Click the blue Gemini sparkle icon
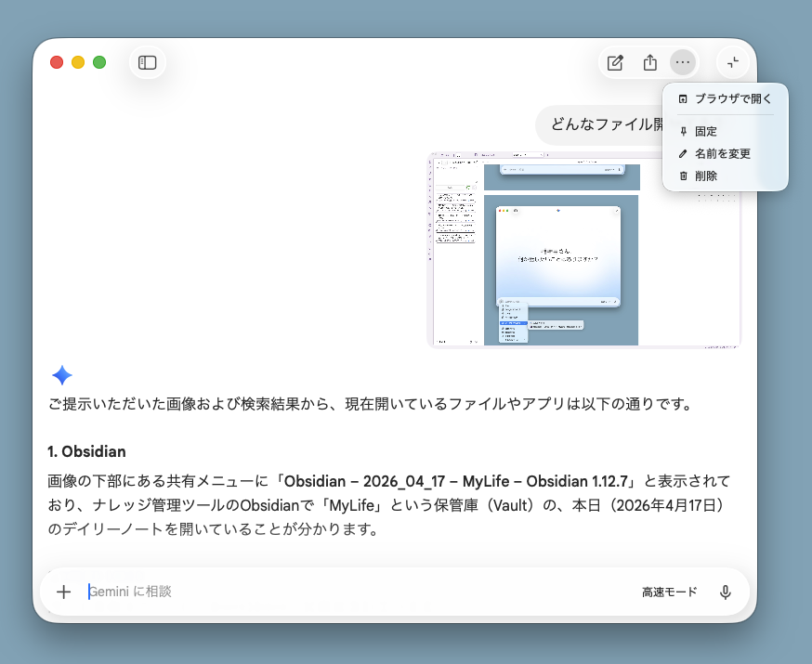Screen dimensions: 812x664 tap(62, 375)
